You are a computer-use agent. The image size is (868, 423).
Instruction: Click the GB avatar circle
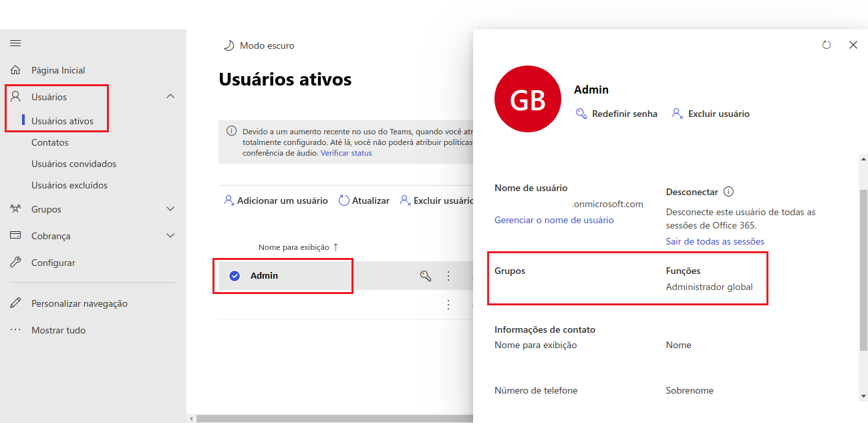coord(527,99)
